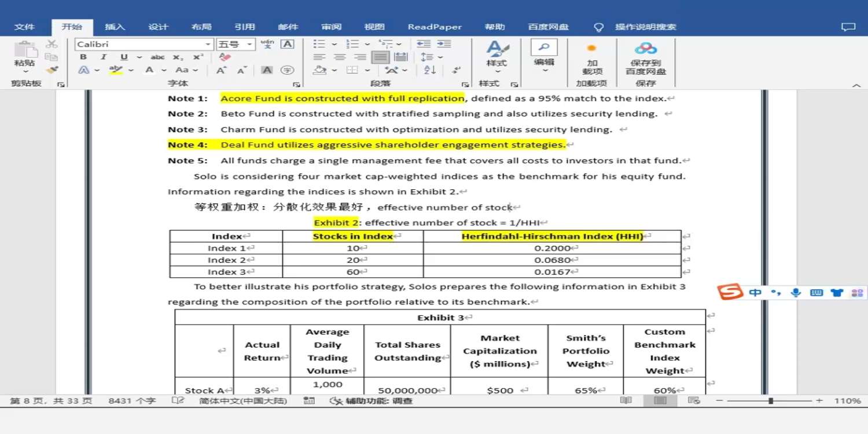Open Sogou soft keyboard icon
Screen dimensions: 868x434
(x=816, y=292)
